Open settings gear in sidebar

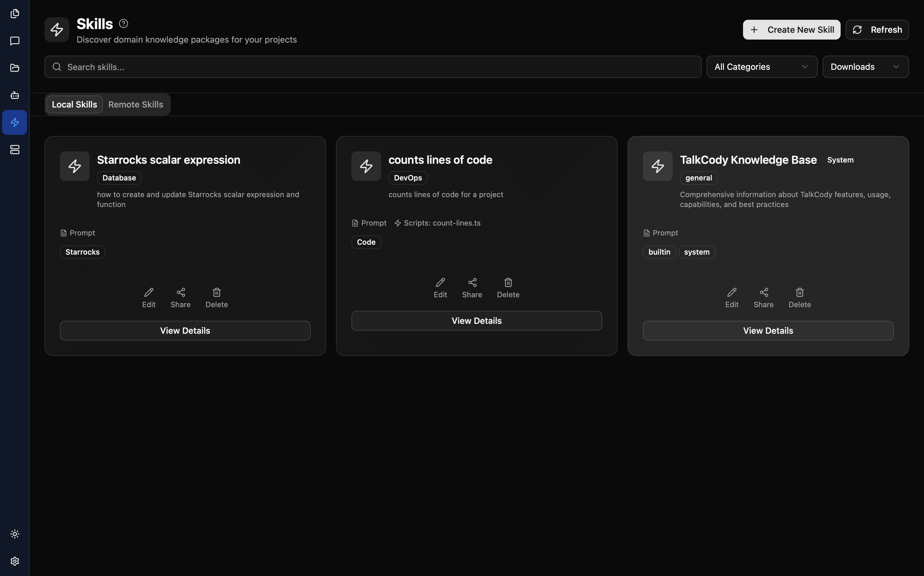15,561
